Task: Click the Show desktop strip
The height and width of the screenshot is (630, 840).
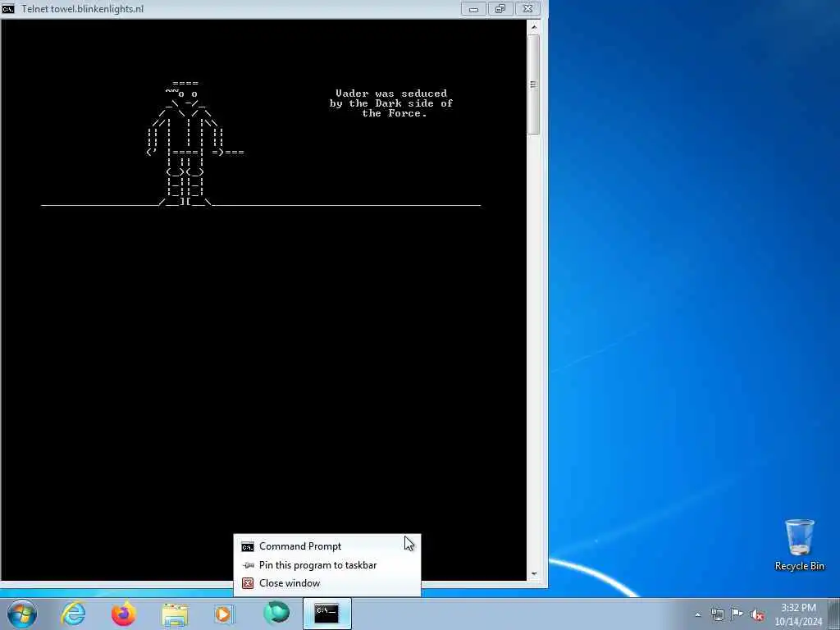Action: pos(834,614)
